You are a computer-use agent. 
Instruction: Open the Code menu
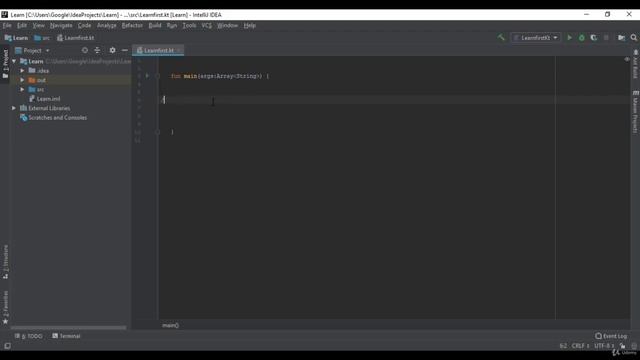84,25
